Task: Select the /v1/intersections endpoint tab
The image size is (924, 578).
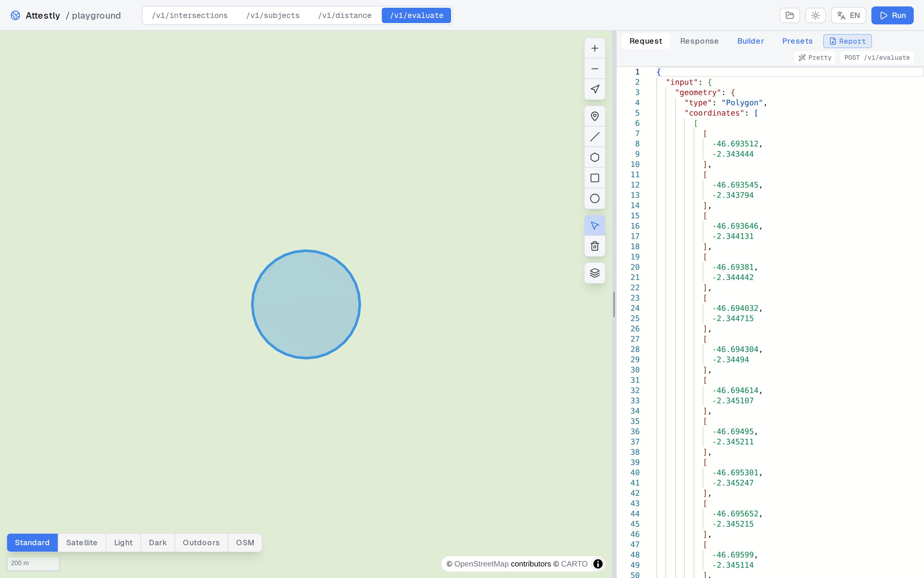Action: 190,15
